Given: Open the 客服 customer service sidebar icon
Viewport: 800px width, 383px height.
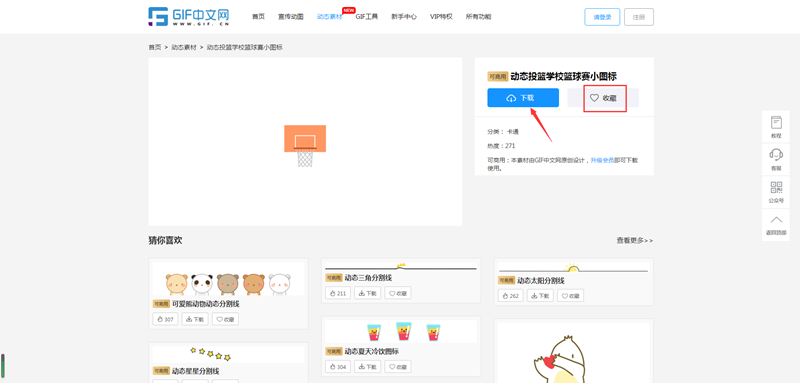Looking at the screenshot, I should (x=776, y=160).
